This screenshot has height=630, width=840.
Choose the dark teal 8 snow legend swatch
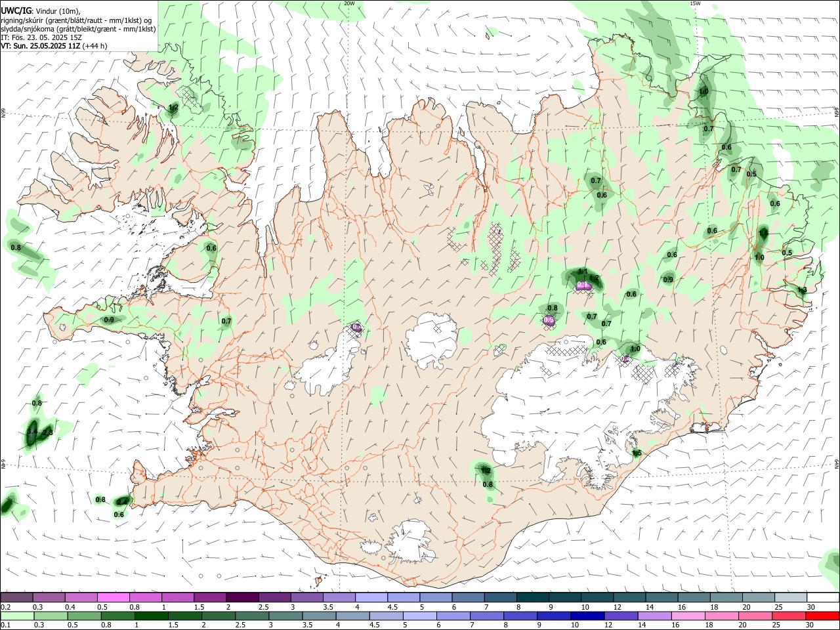(x=532, y=598)
